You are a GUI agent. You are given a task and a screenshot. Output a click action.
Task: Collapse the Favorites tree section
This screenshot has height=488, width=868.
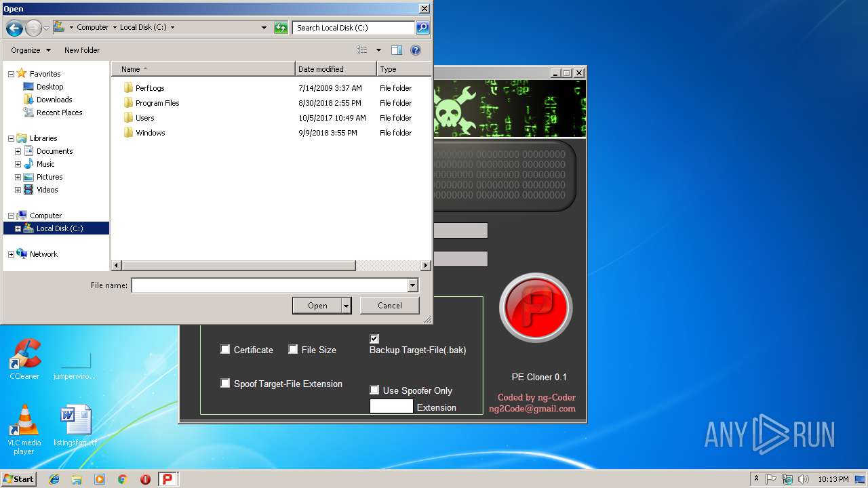click(11, 74)
